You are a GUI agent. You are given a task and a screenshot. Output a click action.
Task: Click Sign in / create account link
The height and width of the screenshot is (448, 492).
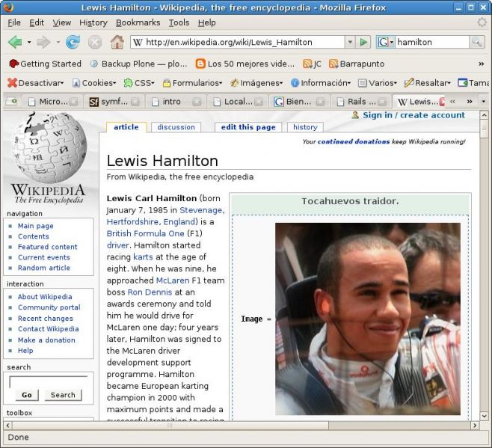coord(413,115)
